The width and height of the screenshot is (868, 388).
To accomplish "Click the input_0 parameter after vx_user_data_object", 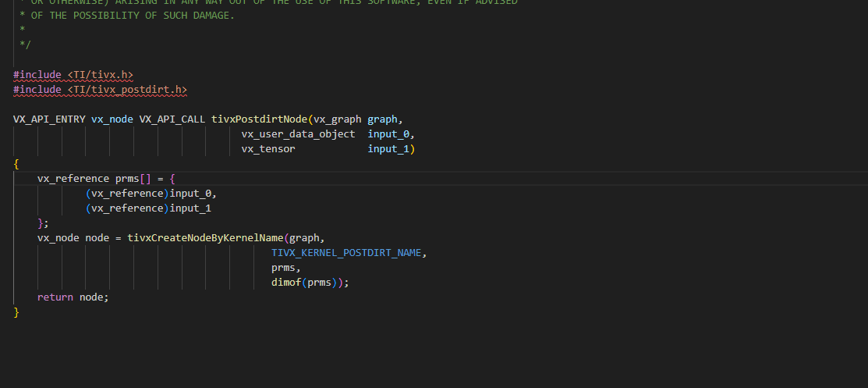I will tap(388, 134).
